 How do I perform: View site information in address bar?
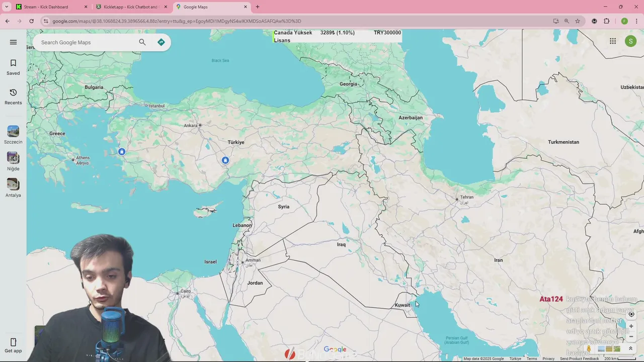click(46, 21)
